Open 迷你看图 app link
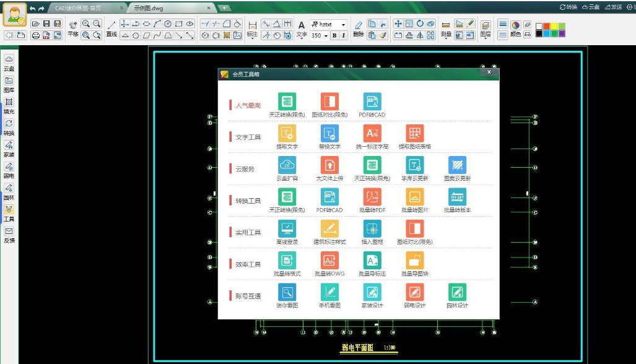 287,295
